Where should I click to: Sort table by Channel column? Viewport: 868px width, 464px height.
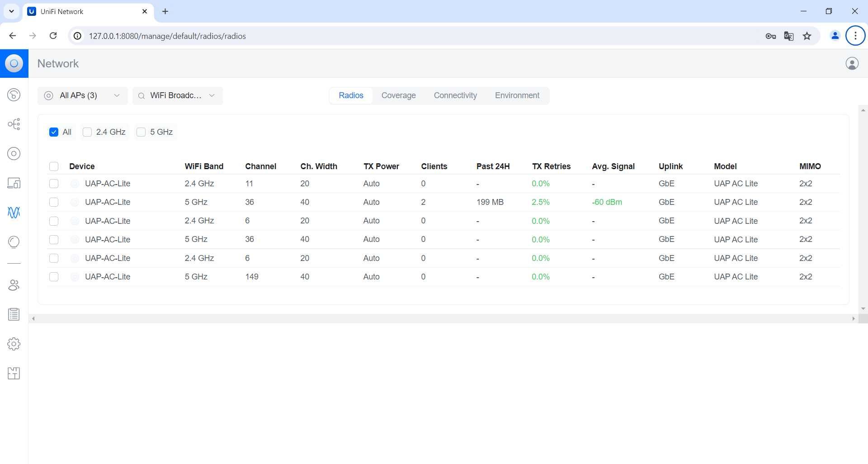point(261,166)
